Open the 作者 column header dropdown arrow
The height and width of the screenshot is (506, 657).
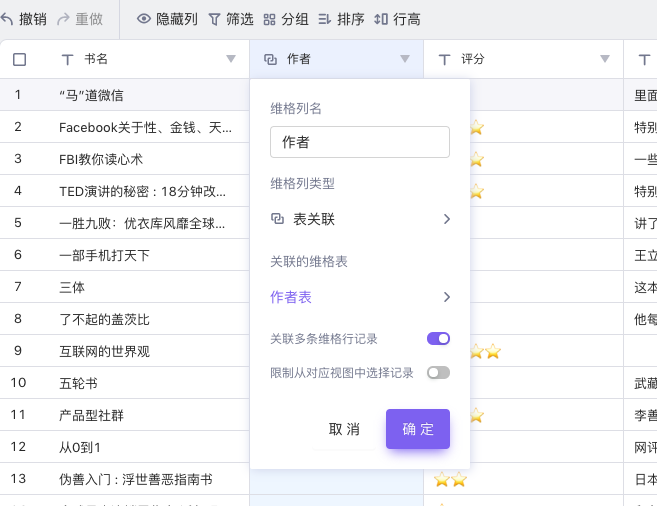[405, 60]
